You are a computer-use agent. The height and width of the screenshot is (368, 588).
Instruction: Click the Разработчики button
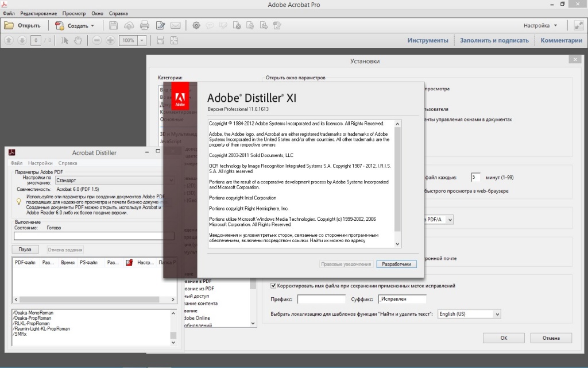click(x=396, y=264)
